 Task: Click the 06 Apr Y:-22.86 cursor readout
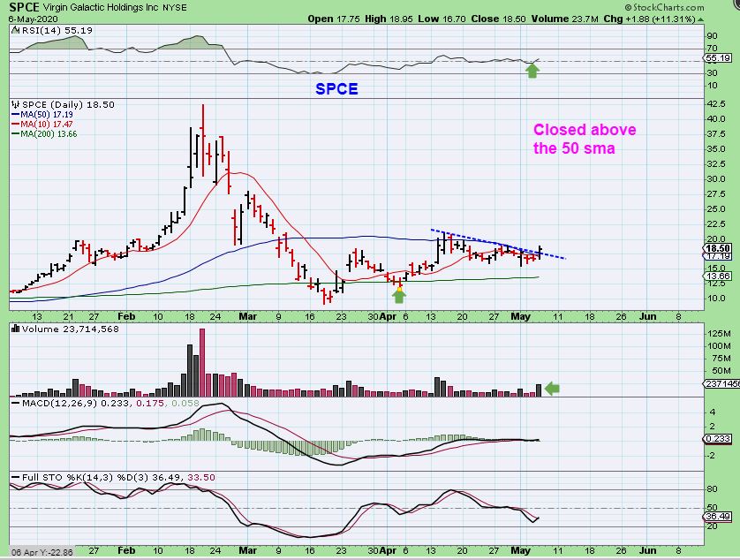(42, 552)
